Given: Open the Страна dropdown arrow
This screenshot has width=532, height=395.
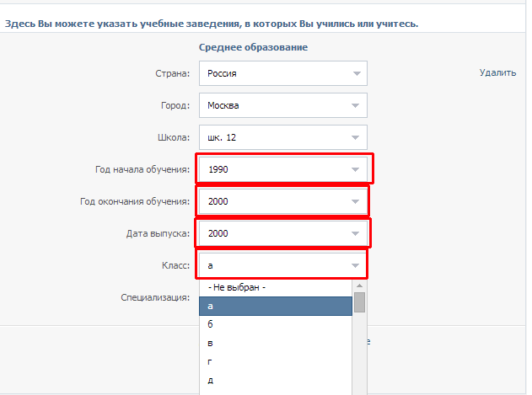Looking at the screenshot, I should (x=357, y=73).
